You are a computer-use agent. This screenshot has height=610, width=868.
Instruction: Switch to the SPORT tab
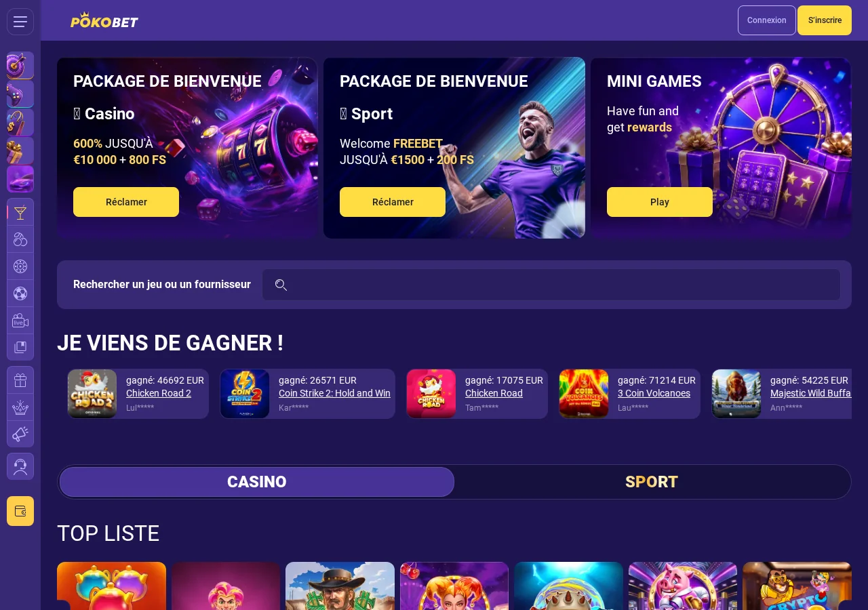pyautogui.click(x=652, y=482)
